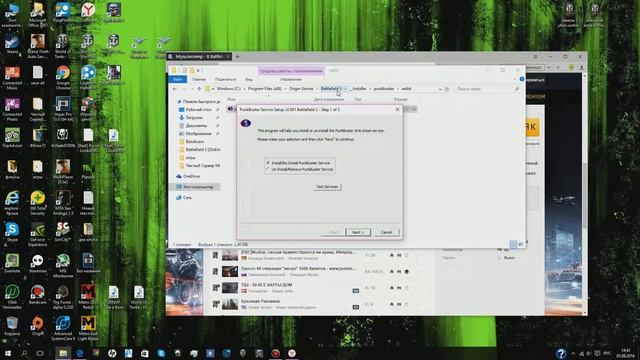Screen dimensions: 640x360
Task: Open Explorer help icon
Action: pyautogui.click(x=522, y=79)
